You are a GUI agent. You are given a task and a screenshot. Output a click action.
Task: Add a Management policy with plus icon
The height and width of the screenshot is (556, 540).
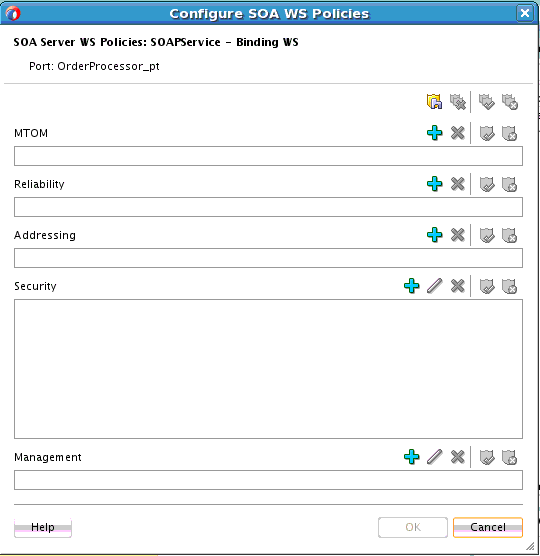click(x=412, y=457)
